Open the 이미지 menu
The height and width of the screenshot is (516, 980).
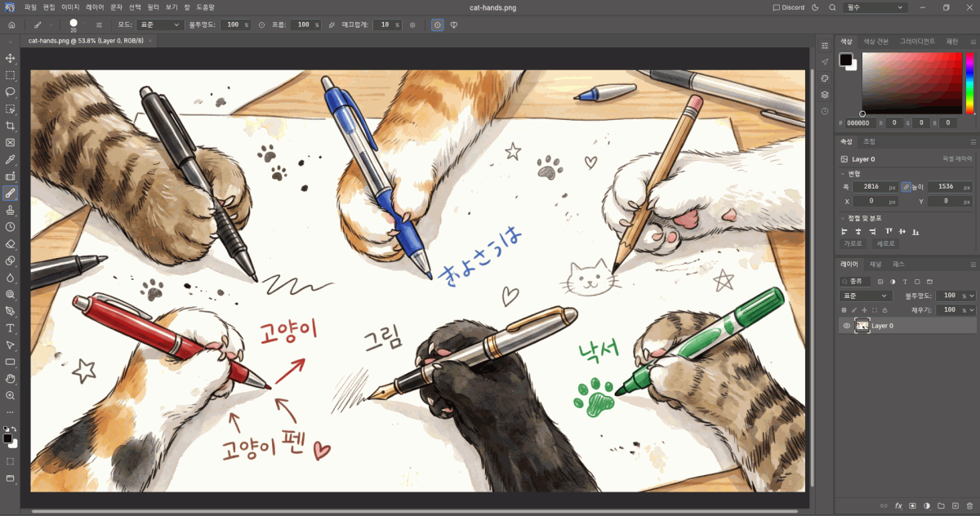click(x=71, y=7)
